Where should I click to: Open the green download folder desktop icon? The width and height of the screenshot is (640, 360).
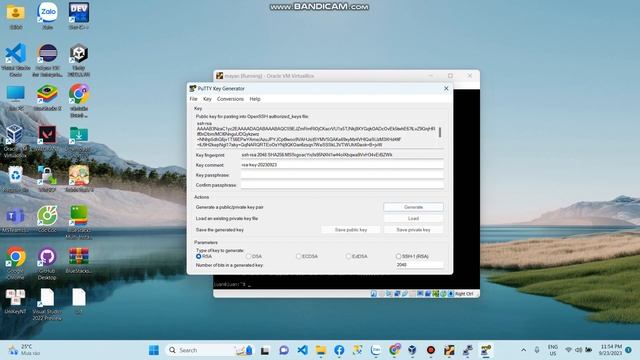79,139
